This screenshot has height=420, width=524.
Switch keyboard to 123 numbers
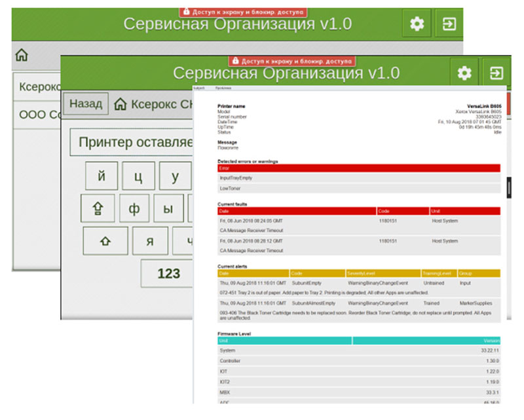(167, 273)
